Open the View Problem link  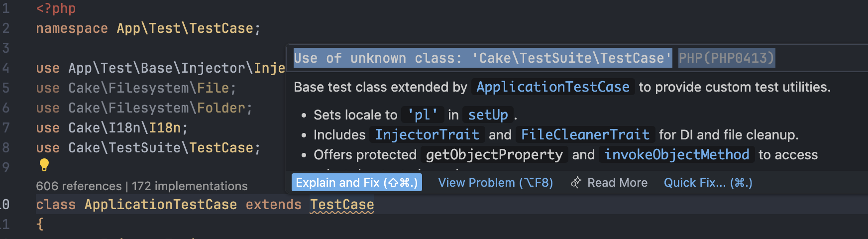[x=495, y=183]
